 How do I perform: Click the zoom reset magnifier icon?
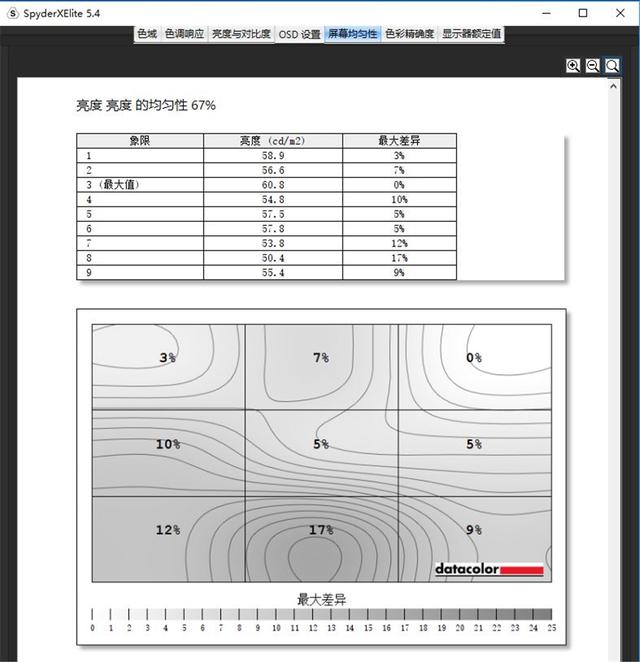tap(612, 66)
